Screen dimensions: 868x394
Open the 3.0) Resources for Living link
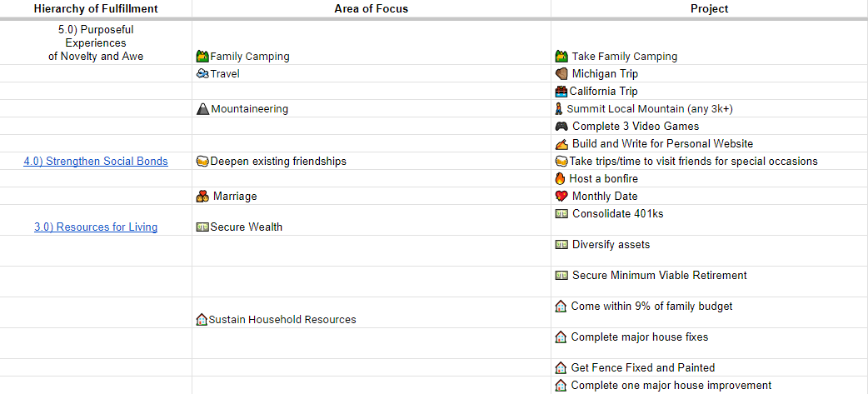pyautogui.click(x=96, y=227)
